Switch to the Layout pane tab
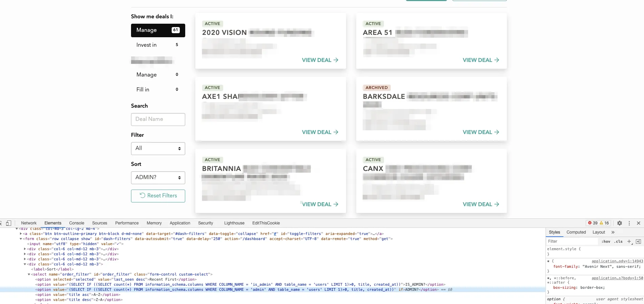The width and height of the screenshot is (644, 304). pos(599,232)
